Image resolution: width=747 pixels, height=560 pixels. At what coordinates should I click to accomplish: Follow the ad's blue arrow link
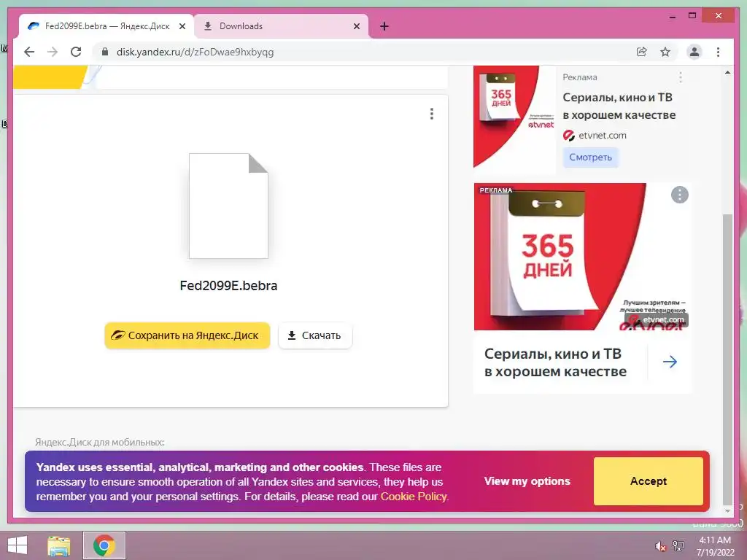click(x=670, y=362)
